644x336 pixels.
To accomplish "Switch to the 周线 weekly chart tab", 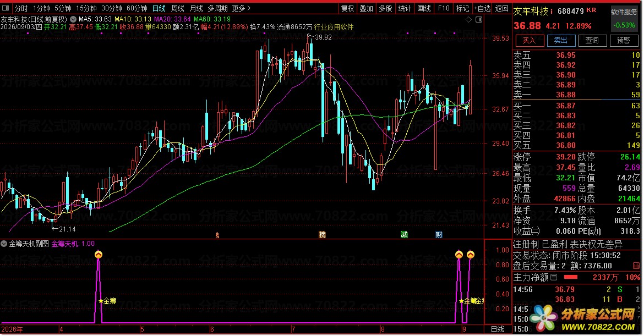I will (x=177, y=8).
